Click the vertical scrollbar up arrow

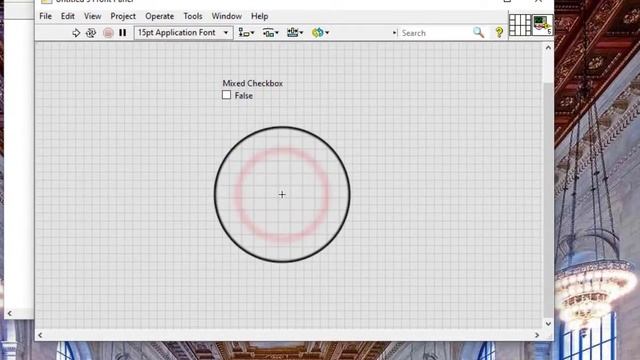(x=548, y=48)
